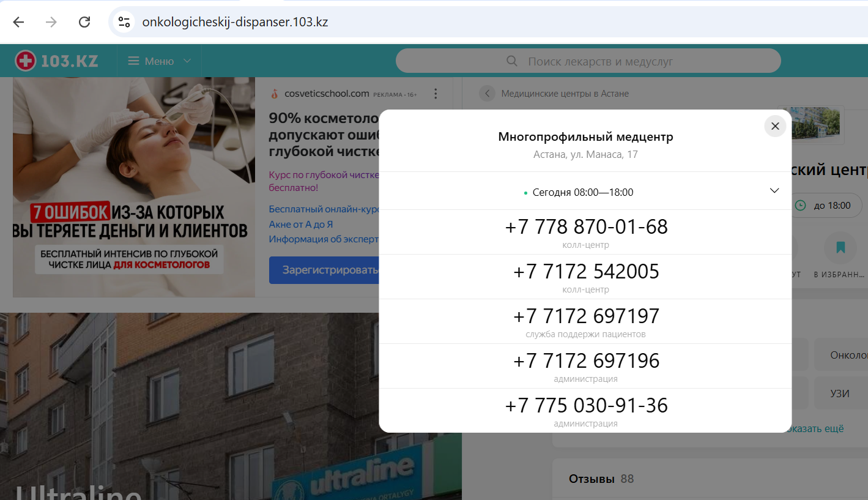868x500 pixels.
Task: Click the Зарегистрироваться ad button
Action: click(x=324, y=270)
